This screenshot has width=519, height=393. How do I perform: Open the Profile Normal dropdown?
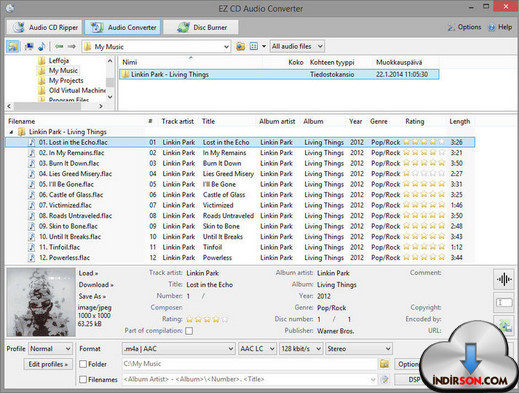click(x=50, y=349)
